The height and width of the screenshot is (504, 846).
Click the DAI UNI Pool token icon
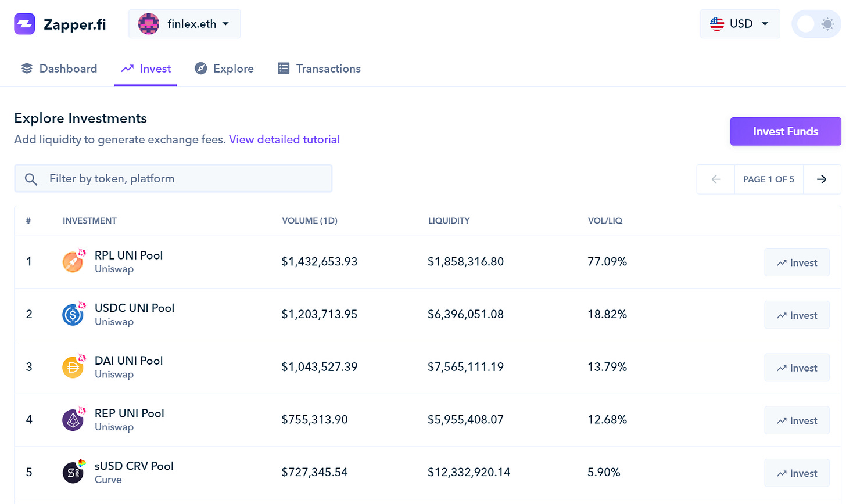pos(73,367)
